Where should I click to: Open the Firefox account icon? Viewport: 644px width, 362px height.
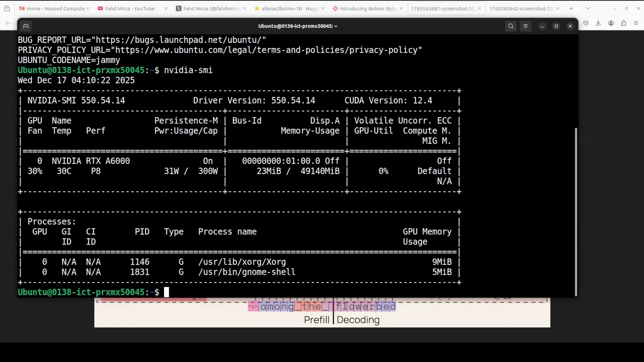tap(611, 23)
